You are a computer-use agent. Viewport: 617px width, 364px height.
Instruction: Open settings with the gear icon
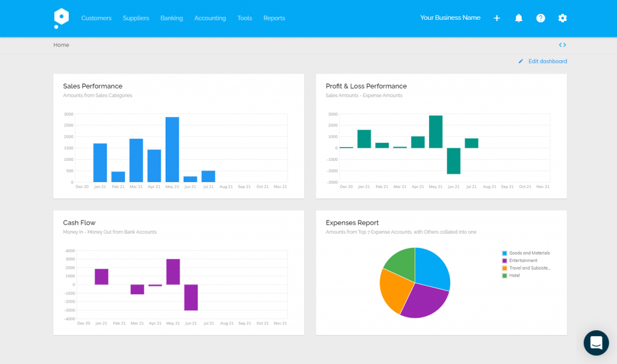coord(562,18)
